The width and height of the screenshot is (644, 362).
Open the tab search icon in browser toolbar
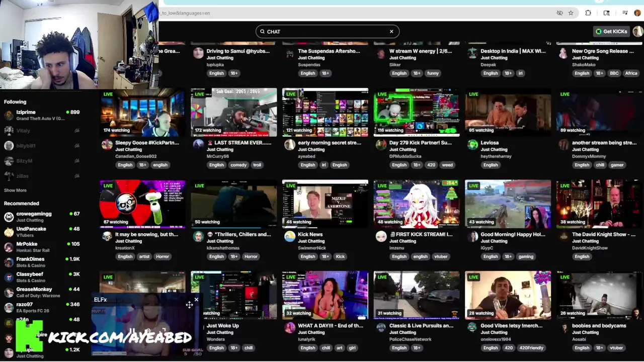(x=606, y=13)
